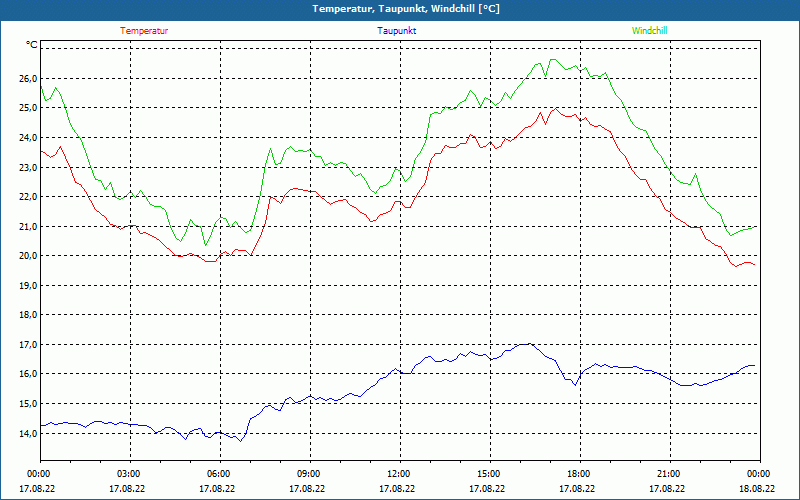Click the 17.08.22 date under 12:00
The width and height of the screenshot is (800, 500).
[397, 488]
